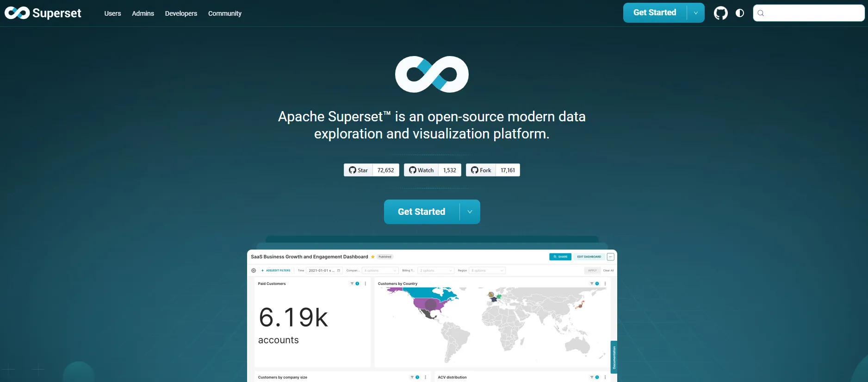Open the Users menu
Viewport: 868px width, 382px height.
click(112, 13)
